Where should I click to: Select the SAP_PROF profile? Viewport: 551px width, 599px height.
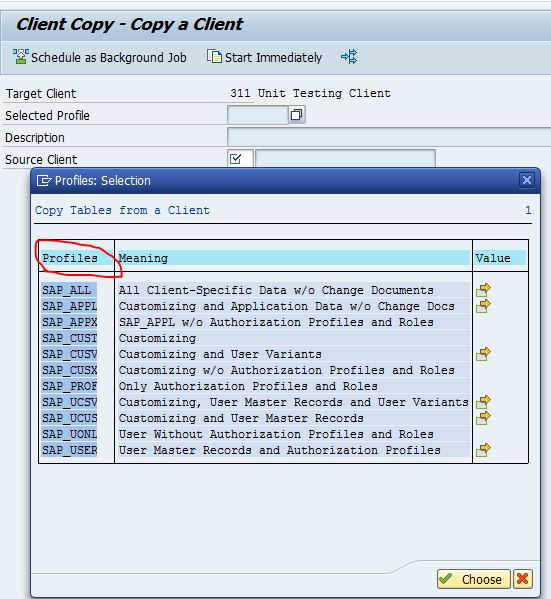pos(70,387)
